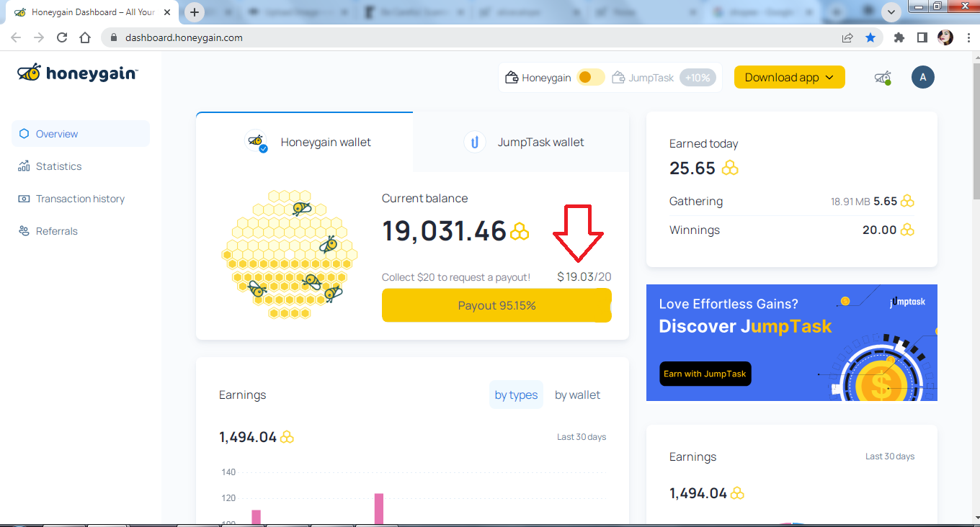This screenshot has height=527, width=980.
Task: Open the Chrome profile avatar
Action: tap(945, 37)
